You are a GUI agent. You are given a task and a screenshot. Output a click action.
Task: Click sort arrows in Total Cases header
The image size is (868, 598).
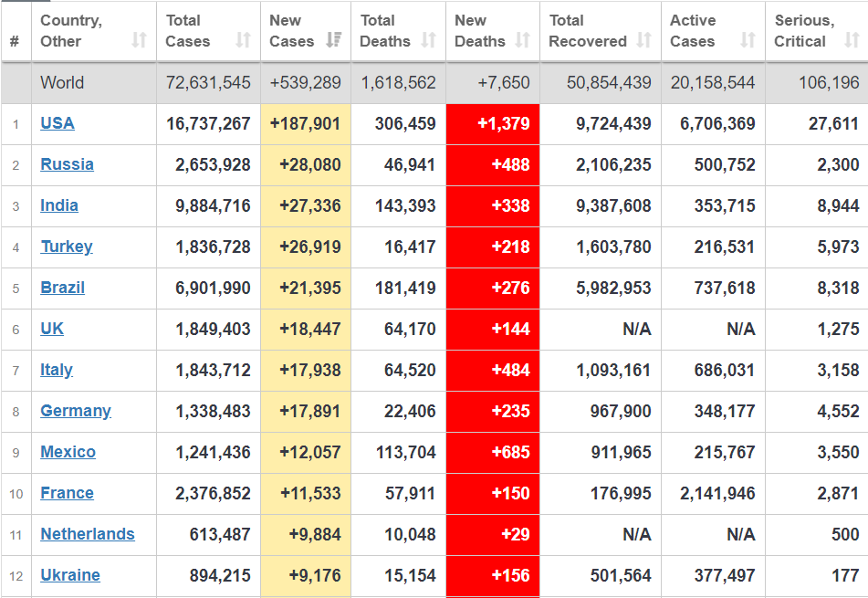tap(243, 40)
